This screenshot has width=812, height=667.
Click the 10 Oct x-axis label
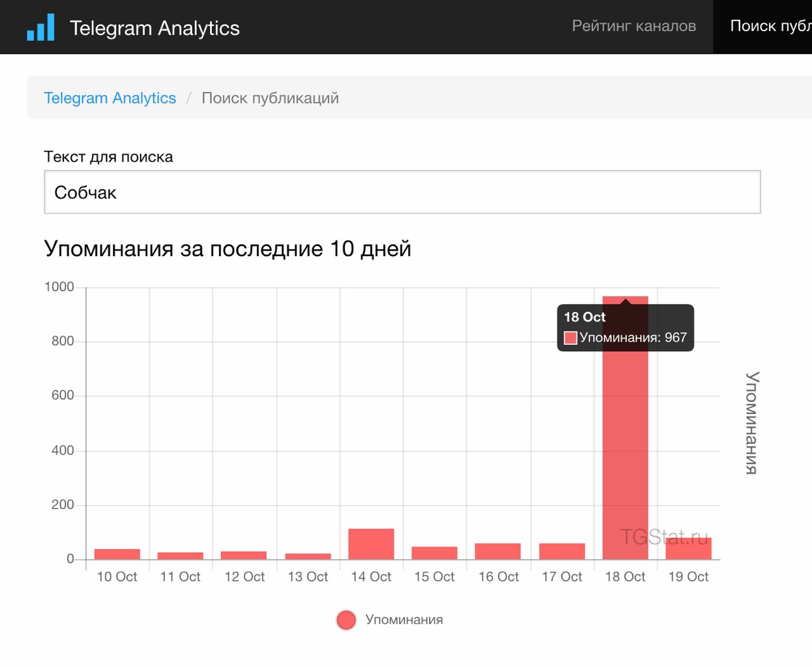coord(117,577)
